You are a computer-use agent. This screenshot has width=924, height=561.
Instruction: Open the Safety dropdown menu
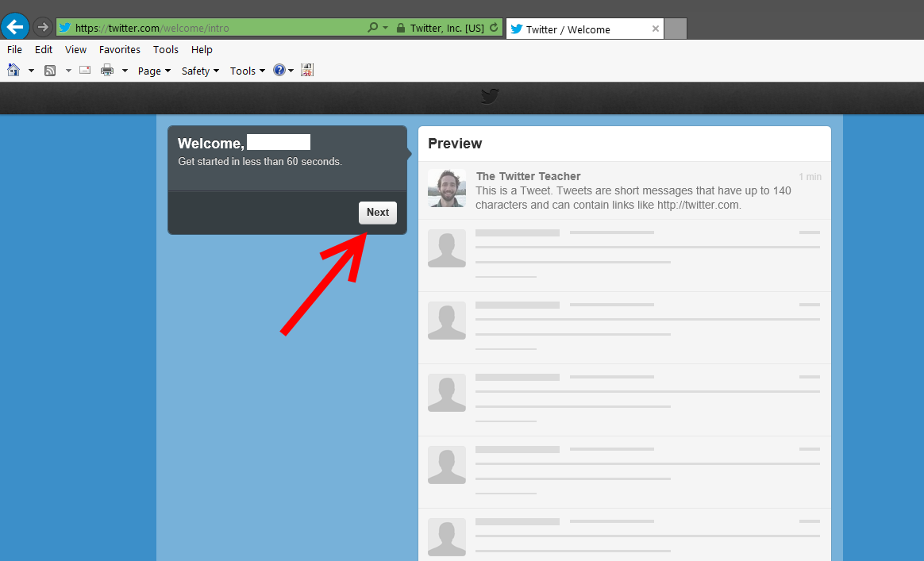coord(200,71)
